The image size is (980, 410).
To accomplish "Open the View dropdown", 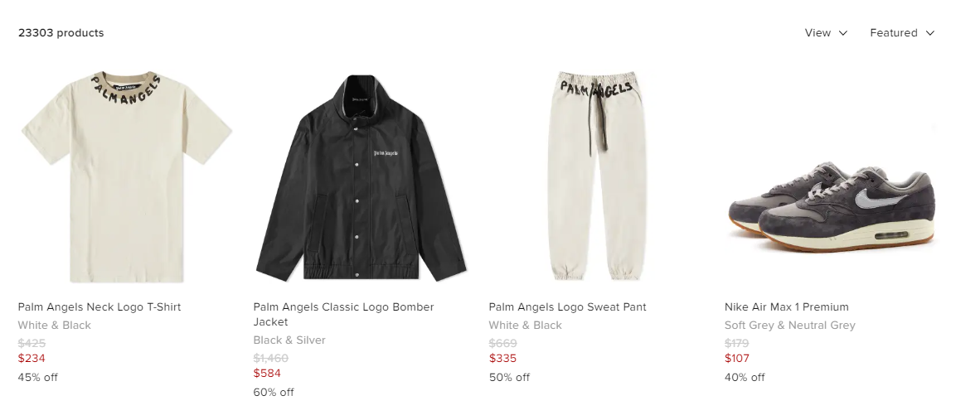I will pyautogui.click(x=826, y=33).
